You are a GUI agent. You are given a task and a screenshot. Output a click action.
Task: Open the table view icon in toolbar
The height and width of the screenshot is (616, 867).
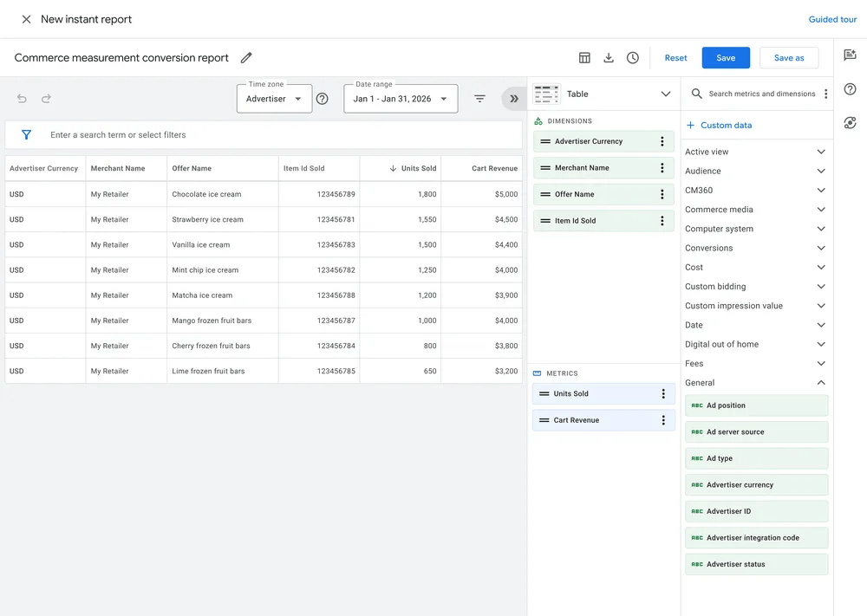click(584, 58)
